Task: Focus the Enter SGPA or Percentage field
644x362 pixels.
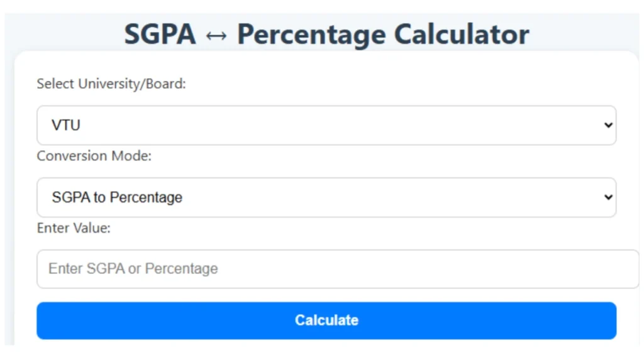Action: [338, 269]
